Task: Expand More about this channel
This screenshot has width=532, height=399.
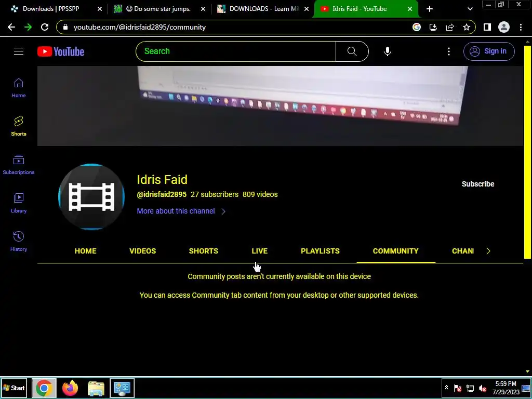Action: click(x=181, y=211)
